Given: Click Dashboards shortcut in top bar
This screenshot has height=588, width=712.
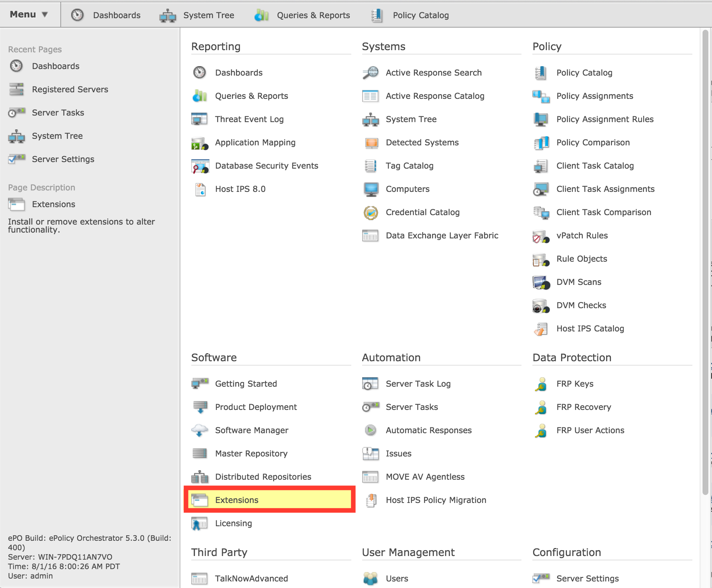Looking at the screenshot, I should (106, 15).
